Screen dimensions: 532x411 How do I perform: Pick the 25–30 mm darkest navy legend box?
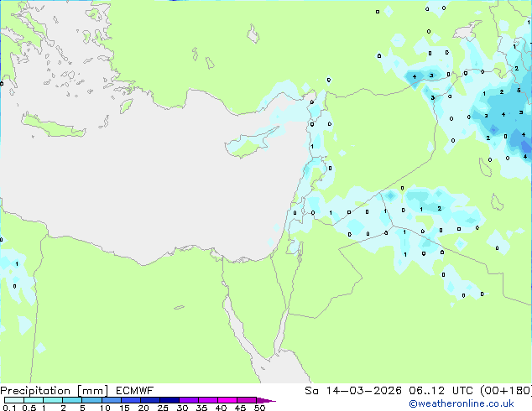tap(170, 400)
